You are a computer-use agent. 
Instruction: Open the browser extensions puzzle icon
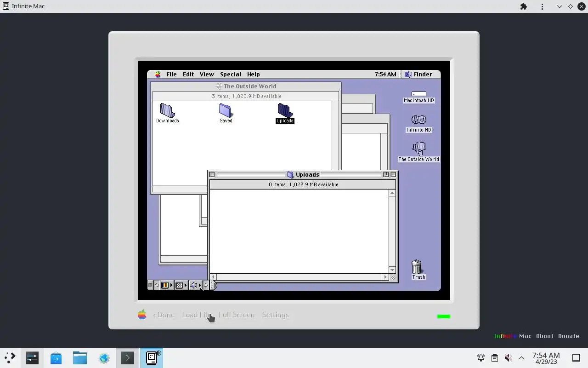pyautogui.click(x=524, y=6)
